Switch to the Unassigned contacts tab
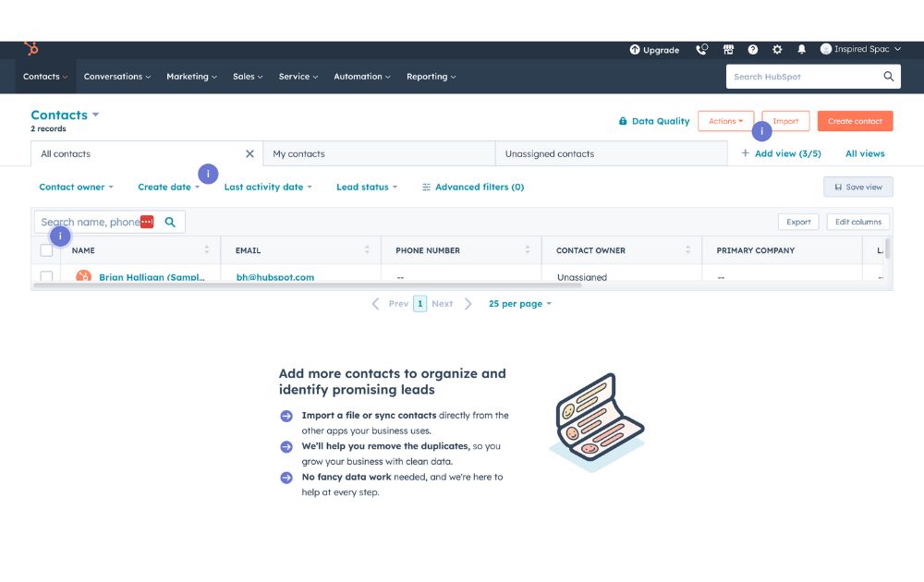The width and height of the screenshot is (924, 582). 611,153
